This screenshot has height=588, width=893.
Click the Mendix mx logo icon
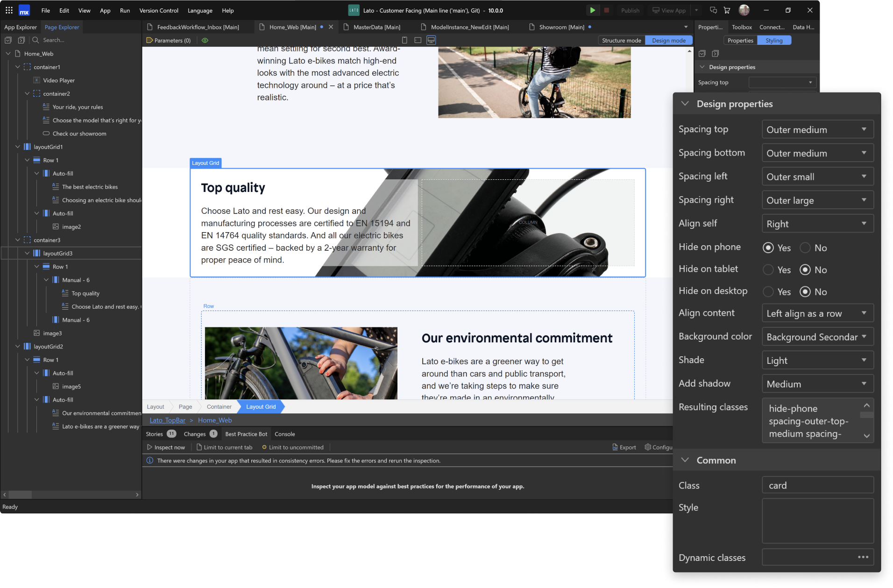click(x=24, y=10)
